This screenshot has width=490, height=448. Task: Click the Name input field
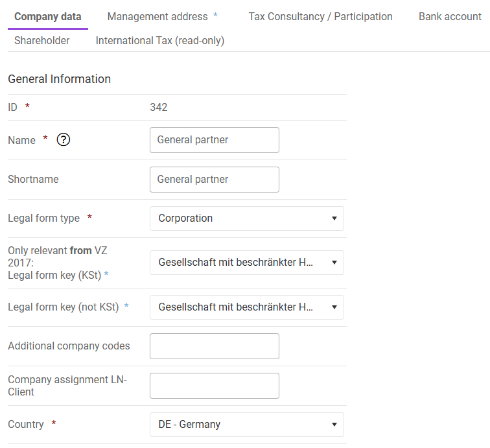tap(215, 140)
